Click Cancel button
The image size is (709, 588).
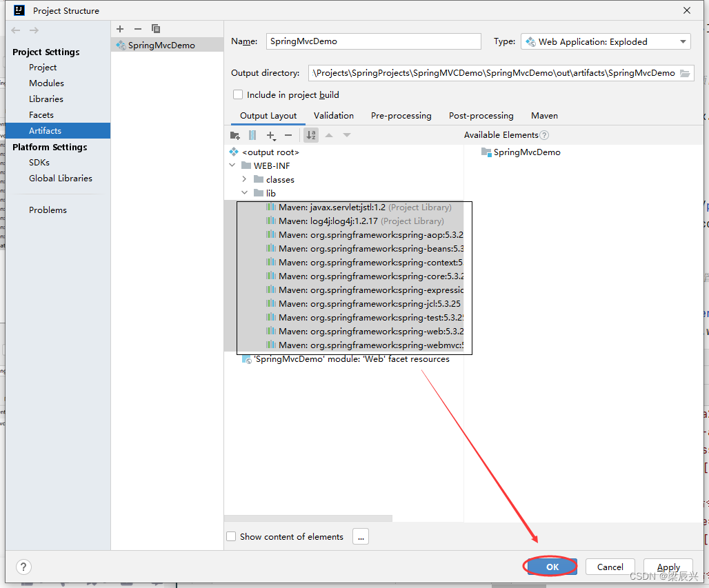pos(610,567)
